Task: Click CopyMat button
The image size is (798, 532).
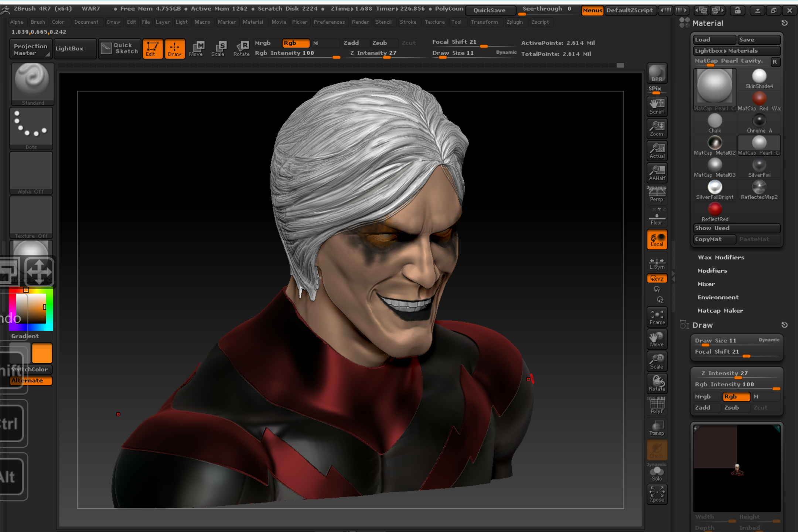Action: pyautogui.click(x=715, y=239)
